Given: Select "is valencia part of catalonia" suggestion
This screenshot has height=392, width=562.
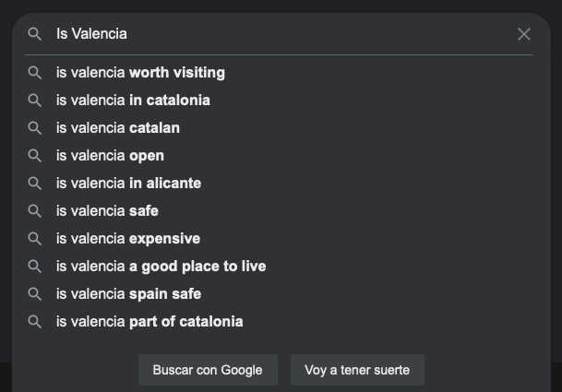Looking at the screenshot, I should 149,322.
